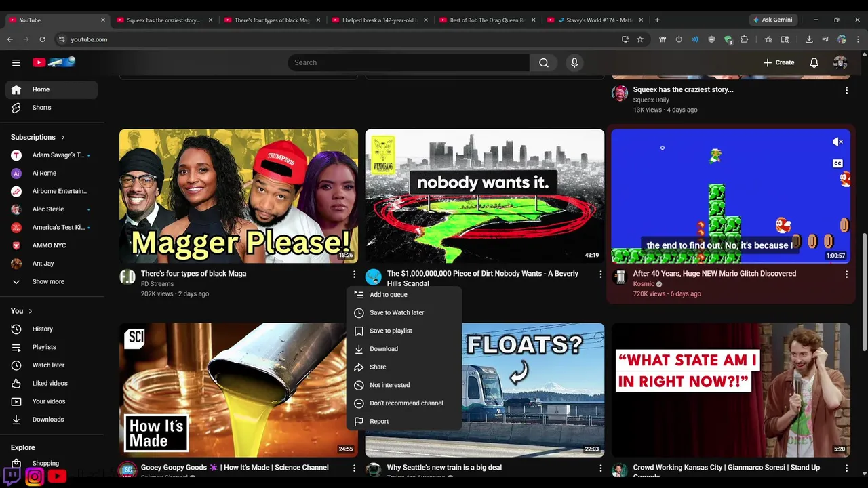The height and width of the screenshot is (488, 868).
Task: Click the search magnifier button
Action: click(x=544, y=62)
